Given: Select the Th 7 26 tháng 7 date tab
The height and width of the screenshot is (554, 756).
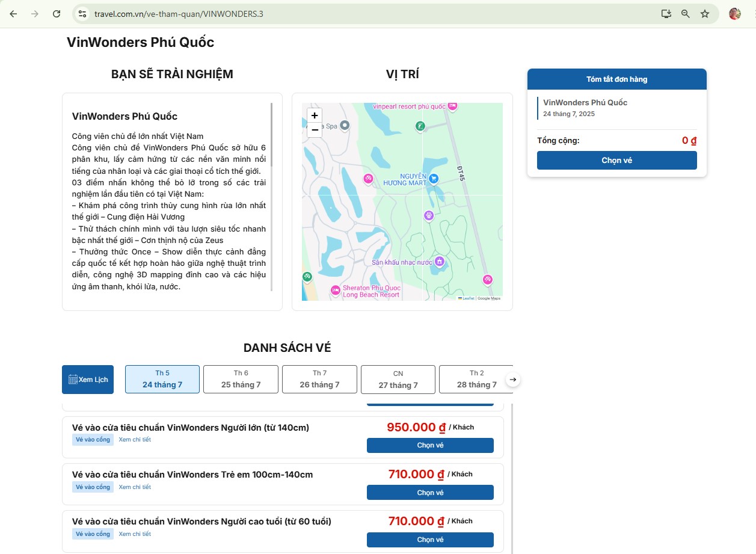Looking at the screenshot, I should click(319, 380).
